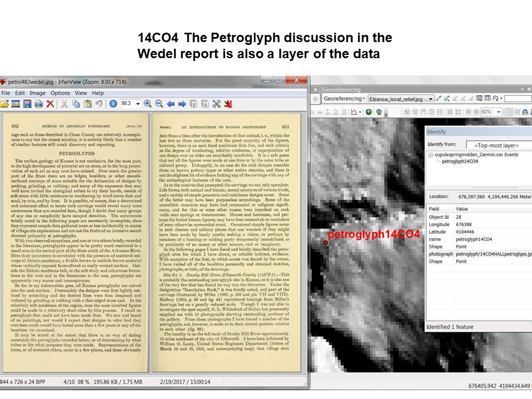Viewport: 532px width, 399px height.
Task: Click the Open file folder icon in IrfanView
Action: click(x=5, y=104)
